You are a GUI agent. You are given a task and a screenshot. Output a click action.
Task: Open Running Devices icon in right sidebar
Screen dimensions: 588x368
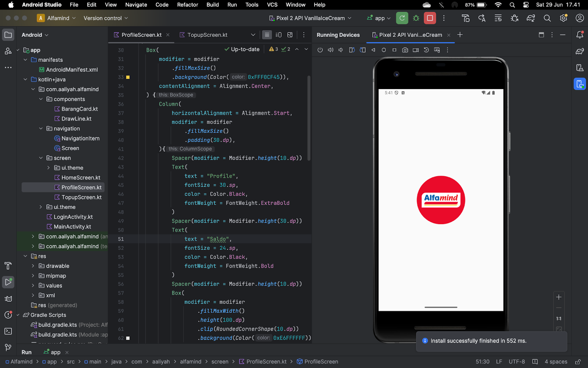pos(580,84)
